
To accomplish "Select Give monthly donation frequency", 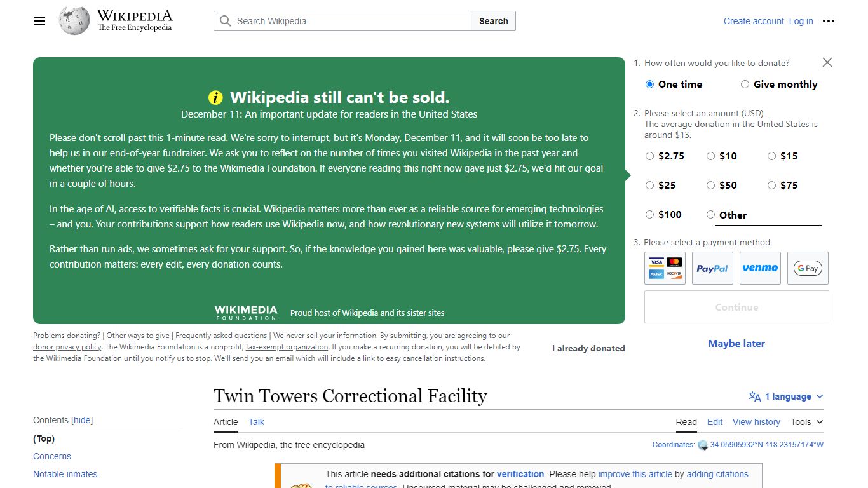I will pos(745,85).
